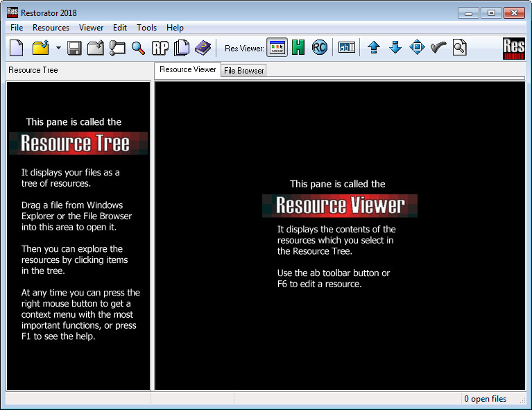Toggle the default Res Viewer mode
The width and height of the screenshot is (532, 410).
coord(277,47)
